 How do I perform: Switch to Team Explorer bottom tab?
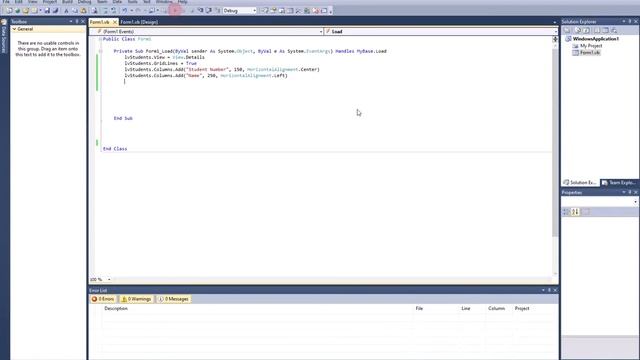[x=619, y=182]
